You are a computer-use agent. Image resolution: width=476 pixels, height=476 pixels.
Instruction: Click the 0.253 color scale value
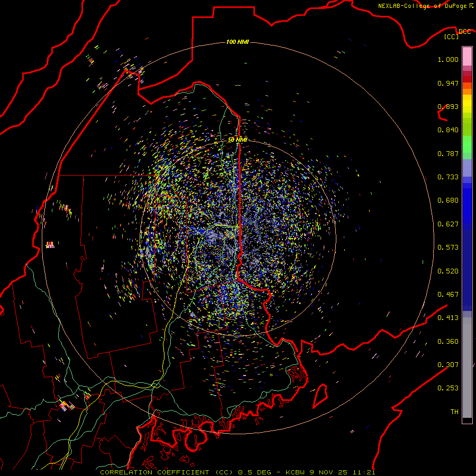click(x=448, y=388)
